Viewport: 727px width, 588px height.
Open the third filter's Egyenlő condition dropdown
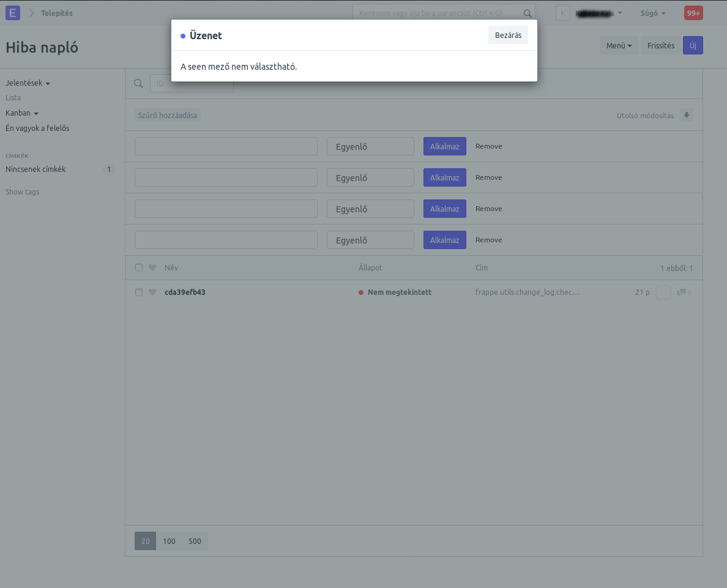point(370,209)
